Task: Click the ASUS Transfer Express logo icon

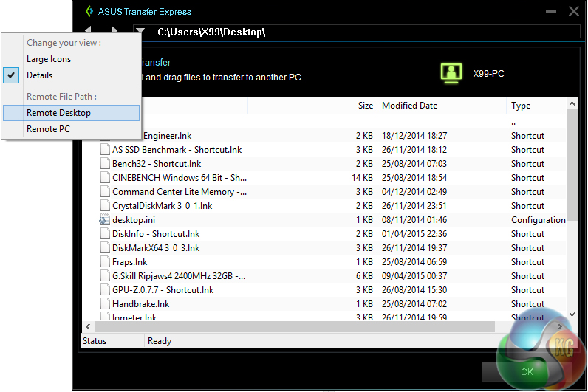Action: [x=89, y=11]
